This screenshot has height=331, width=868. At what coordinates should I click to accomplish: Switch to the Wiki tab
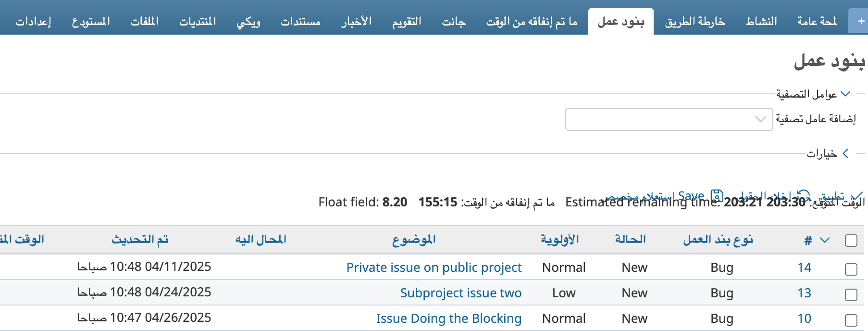[x=248, y=22]
